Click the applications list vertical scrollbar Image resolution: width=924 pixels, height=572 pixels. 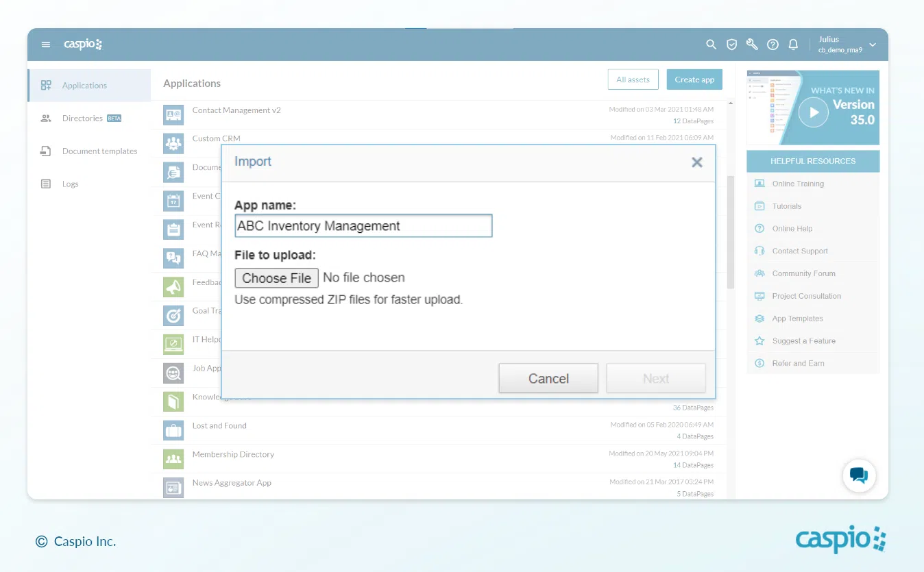click(x=730, y=233)
